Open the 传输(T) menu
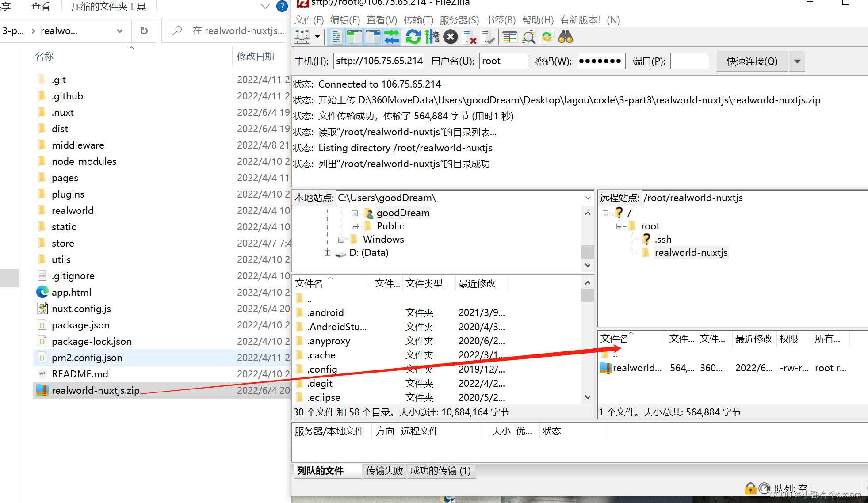868x503 pixels. point(418,20)
